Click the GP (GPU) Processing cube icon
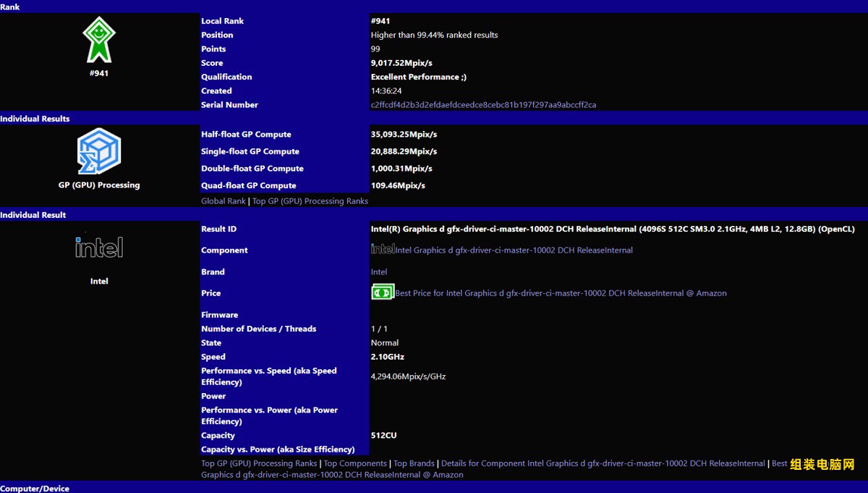The image size is (868, 493). point(99,151)
